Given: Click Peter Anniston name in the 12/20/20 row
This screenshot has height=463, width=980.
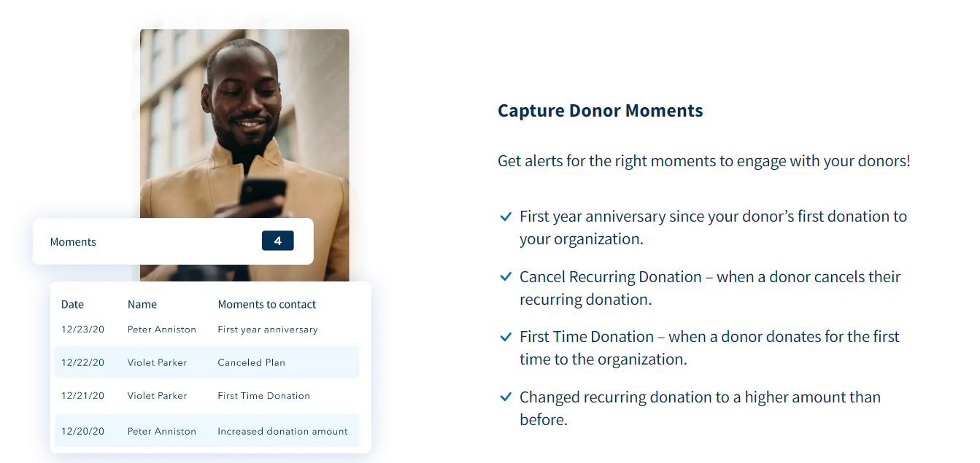Looking at the screenshot, I should (162, 432).
